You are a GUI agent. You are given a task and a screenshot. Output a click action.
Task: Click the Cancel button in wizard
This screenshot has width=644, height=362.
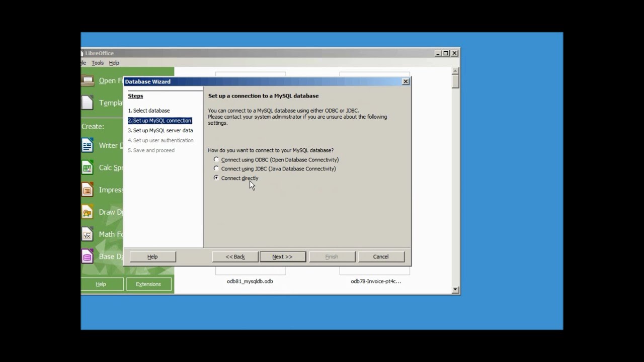(381, 256)
